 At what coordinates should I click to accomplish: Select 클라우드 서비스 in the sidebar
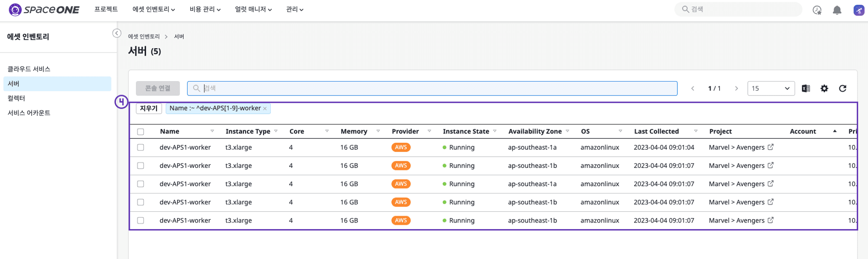pyautogui.click(x=29, y=69)
